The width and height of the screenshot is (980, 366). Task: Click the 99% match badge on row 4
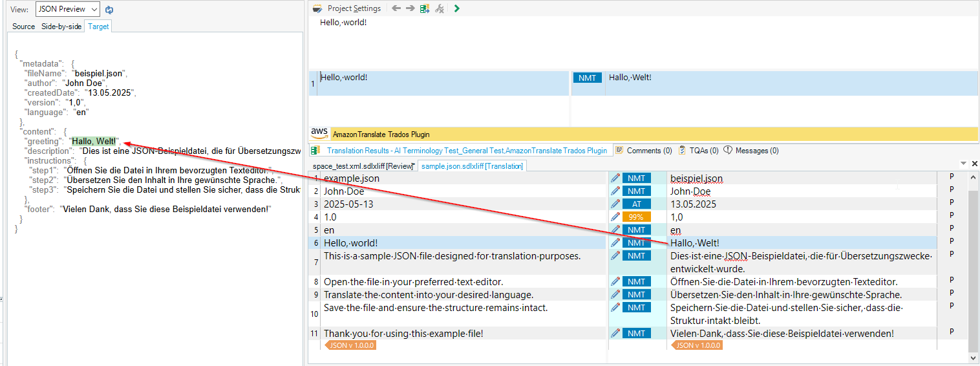point(637,217)
